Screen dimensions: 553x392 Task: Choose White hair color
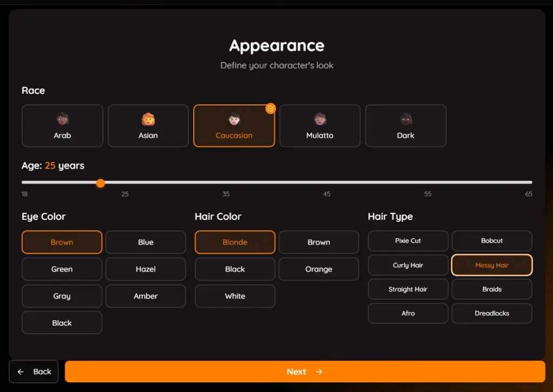(234, 296)
